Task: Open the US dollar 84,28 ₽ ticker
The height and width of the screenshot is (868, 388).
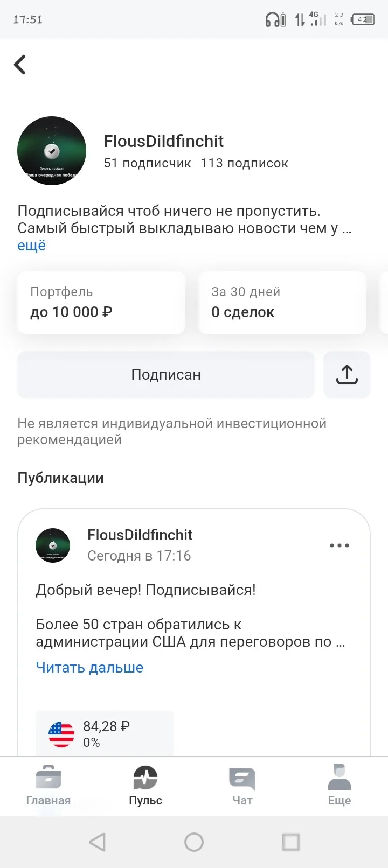Action: pos(105,733)
